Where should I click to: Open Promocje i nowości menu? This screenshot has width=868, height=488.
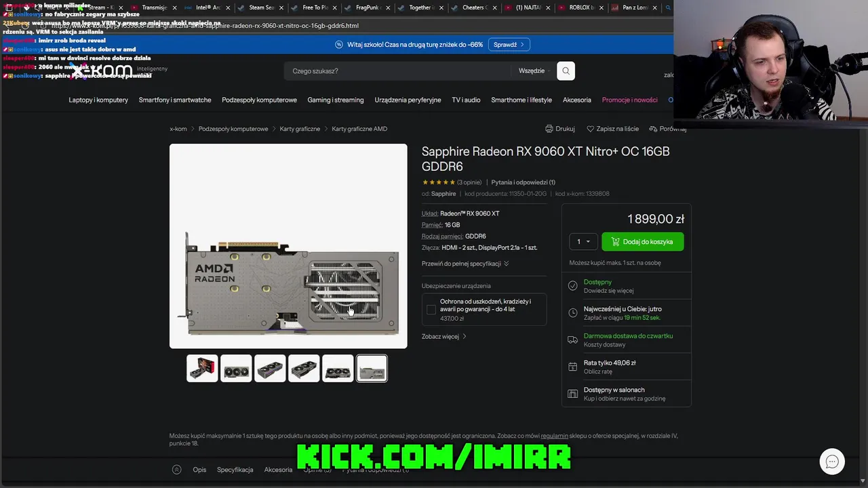point(630,100)
